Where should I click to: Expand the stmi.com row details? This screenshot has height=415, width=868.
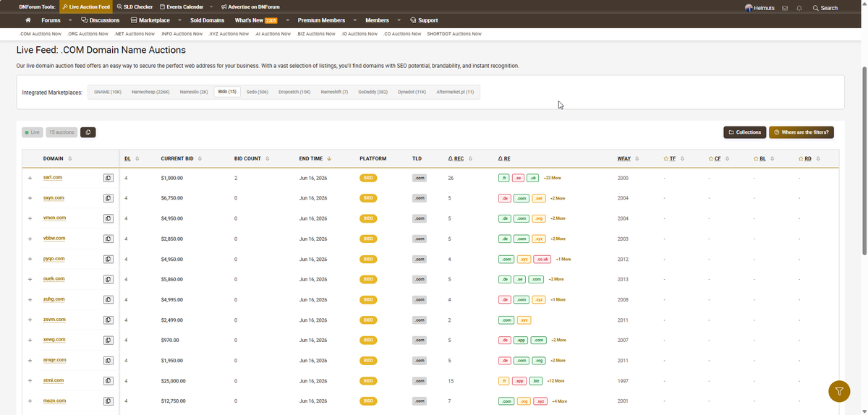pos(30,380)
